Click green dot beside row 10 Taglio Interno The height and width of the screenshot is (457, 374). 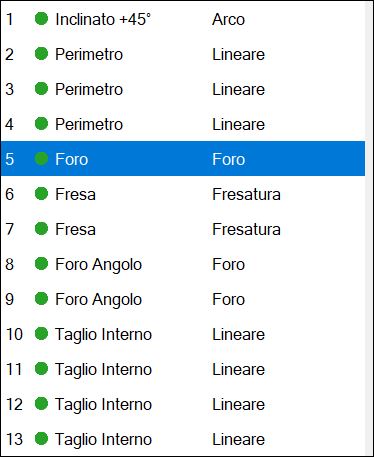point(41,334)
